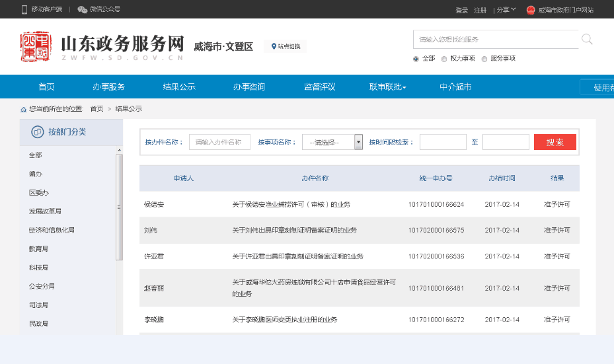Screen dimensions: 614x364
Task: Click the WeChat official account icon
Action: 82,9
